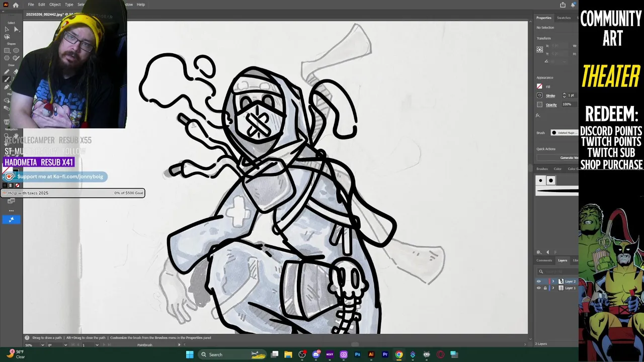The image size is (644, 362).
Task: Select the Rectangle shape tool
Action: [7, 50]
